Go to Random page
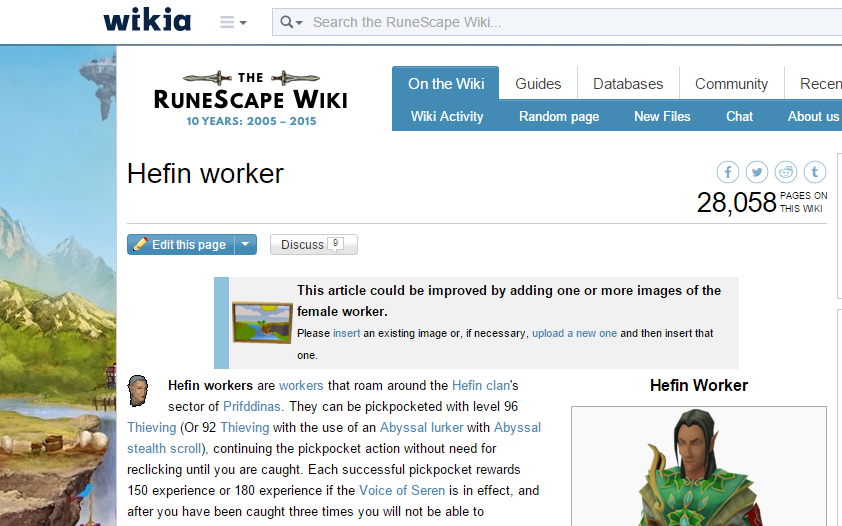This screenshot has width=842, height=526. click(x=558, y=116)
